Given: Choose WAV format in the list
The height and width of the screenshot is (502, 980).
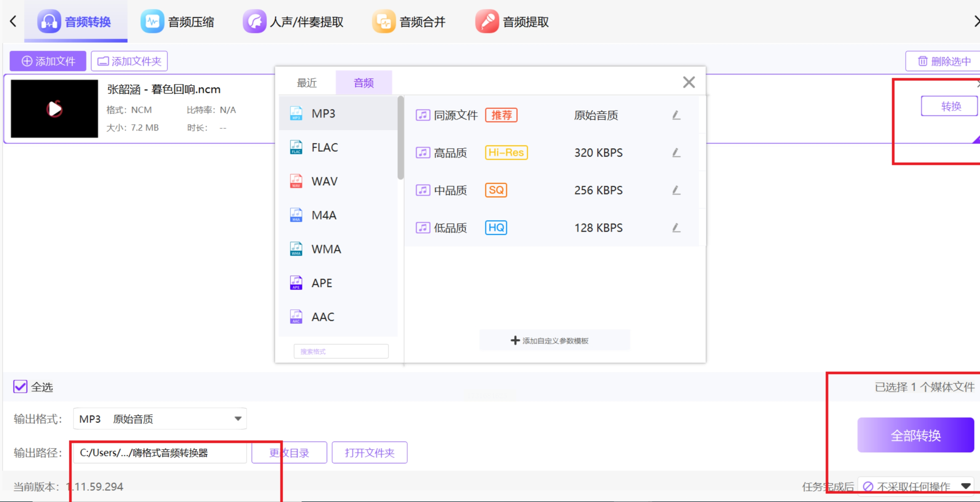Looking at the screenshot, I should coord(338,181).
